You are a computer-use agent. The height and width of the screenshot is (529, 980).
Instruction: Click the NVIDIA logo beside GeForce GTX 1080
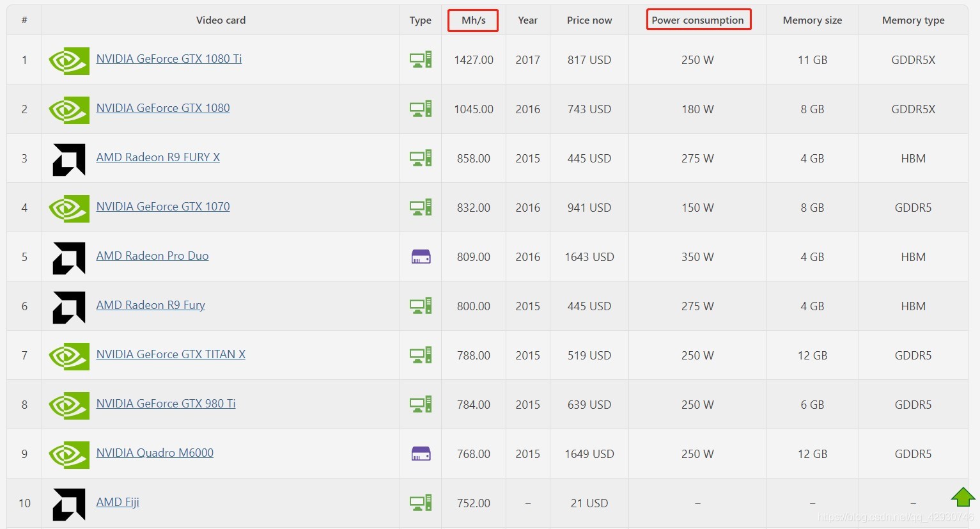point(69,111)
